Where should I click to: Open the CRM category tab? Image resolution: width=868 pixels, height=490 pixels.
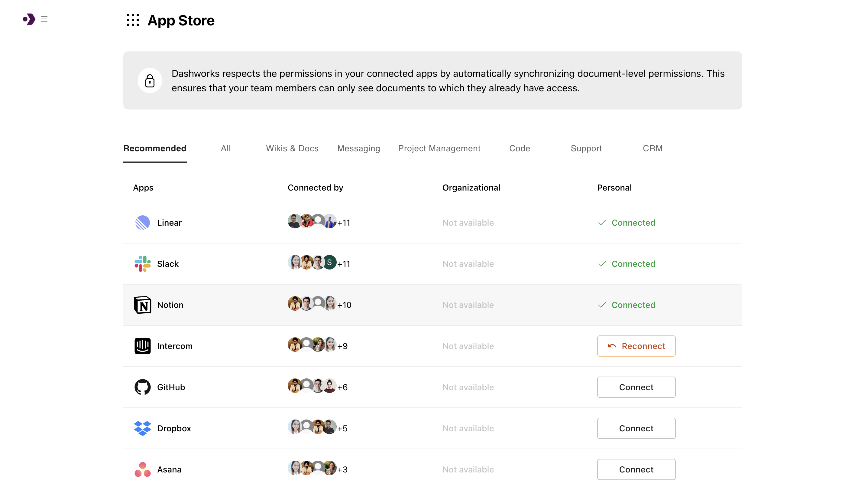pos(653,149)
